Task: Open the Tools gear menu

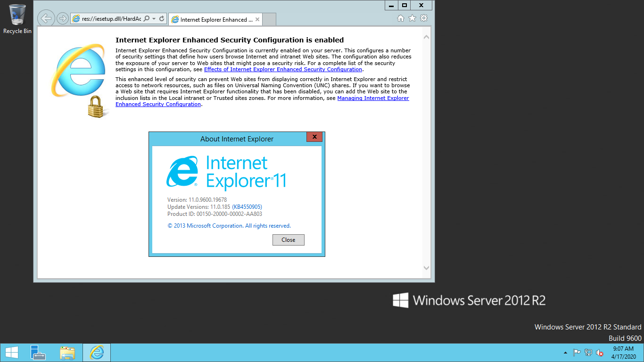Action: [424, 18]
